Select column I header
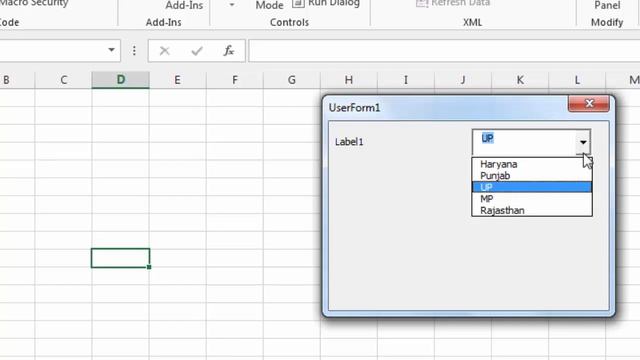 (406, 80)
